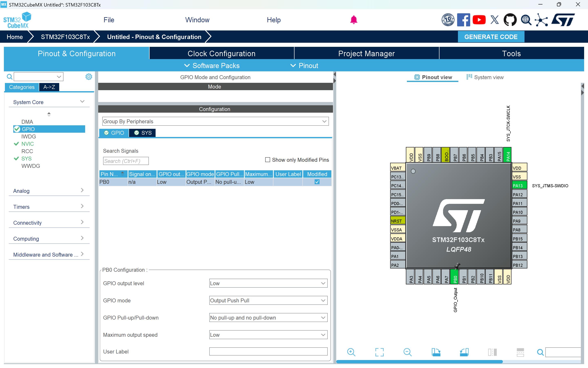
Task: Open the GPIO Pull-up/Pull-down dropdown
Action: pyautogui.click(x=268, y=317)
